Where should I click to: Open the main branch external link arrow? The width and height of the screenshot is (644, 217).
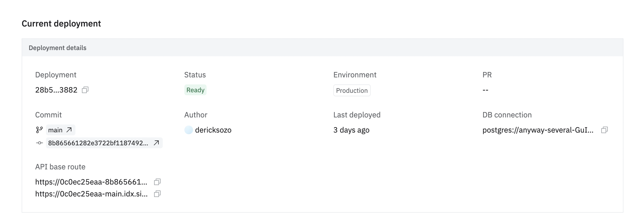(x=69, y=130)
